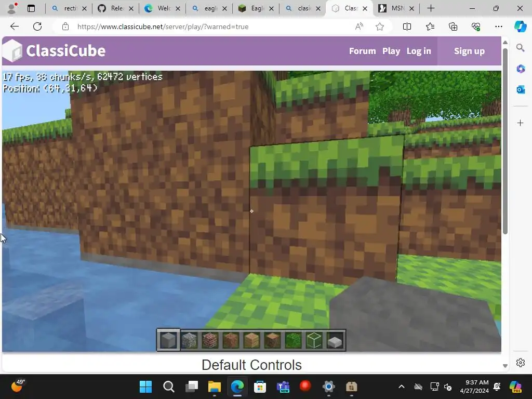Open Microsoft 365 in sidebar
This screenshot has height=399, width=532.
pos(521,69)
